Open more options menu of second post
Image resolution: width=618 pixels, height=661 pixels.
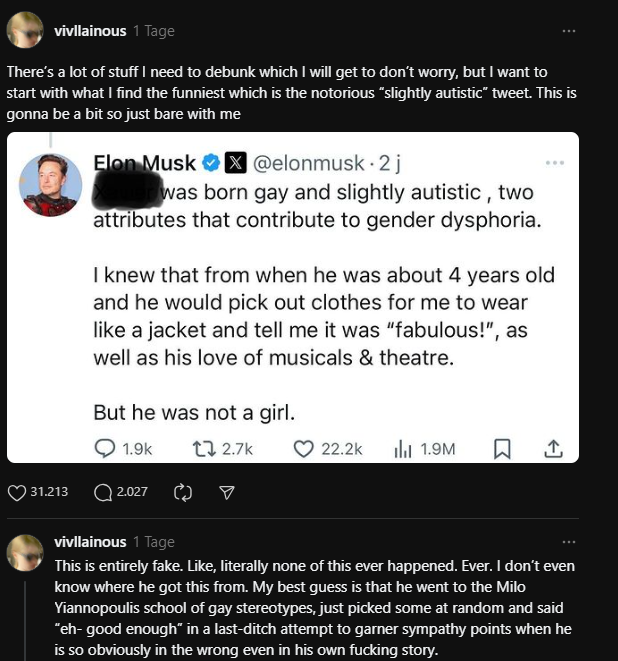coord(569,542)
